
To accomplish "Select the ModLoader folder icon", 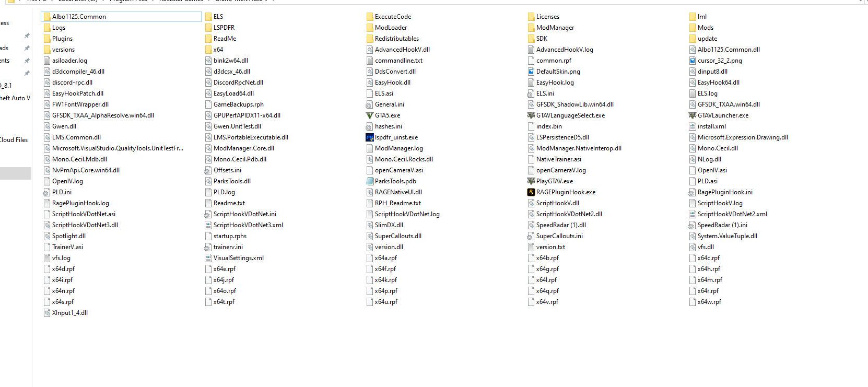I will (370, 28).
